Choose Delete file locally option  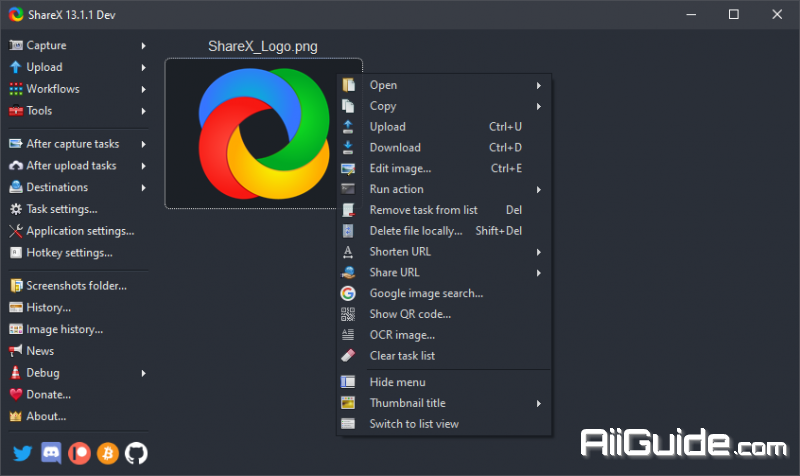444,231
